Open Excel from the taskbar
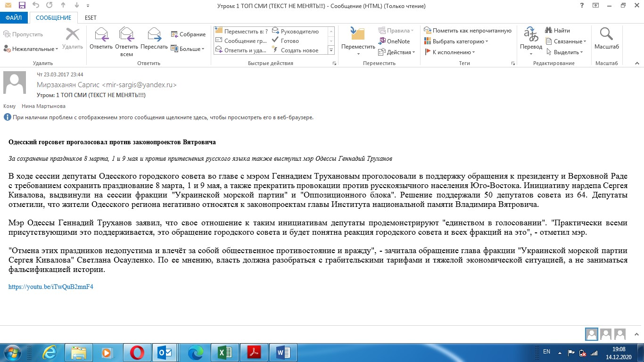The image size is (644, 362). (225, 353)
